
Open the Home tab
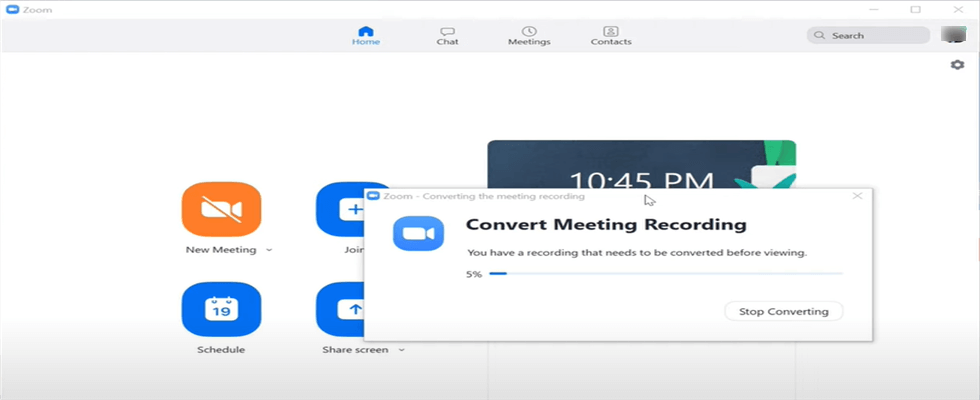pyautogui.click(x=366, y=36)
